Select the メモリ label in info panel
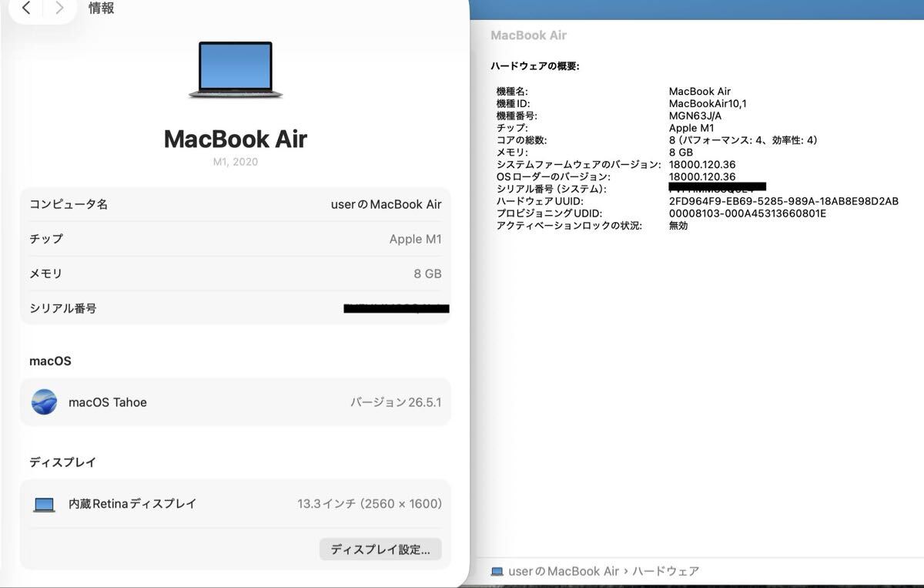Image resolution: width=924 pixels, height=588 pixels. (46, 274)
